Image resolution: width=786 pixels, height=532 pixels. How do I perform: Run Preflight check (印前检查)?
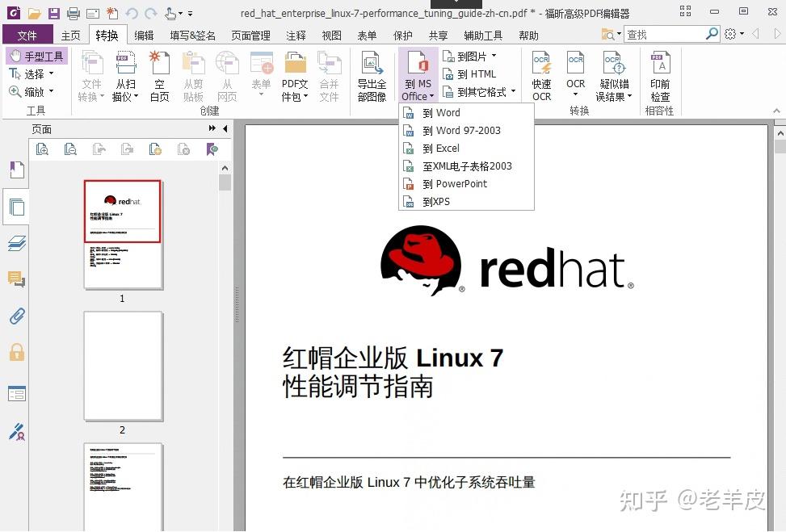(x=660, y=77)
